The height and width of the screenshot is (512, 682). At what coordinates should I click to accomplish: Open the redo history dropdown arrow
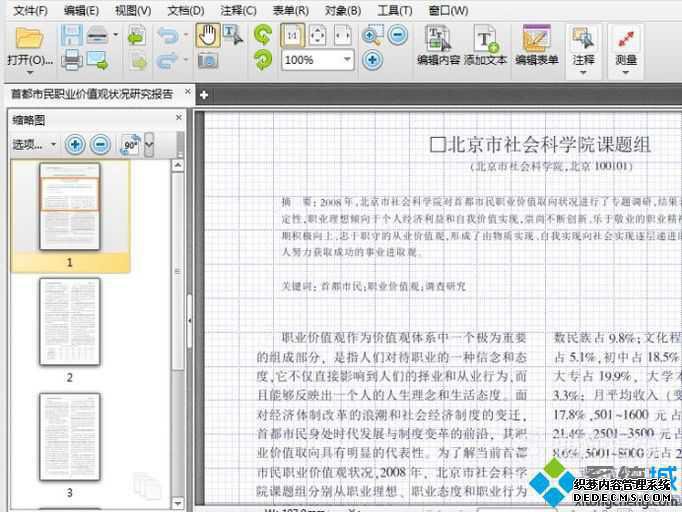(186, 59)
